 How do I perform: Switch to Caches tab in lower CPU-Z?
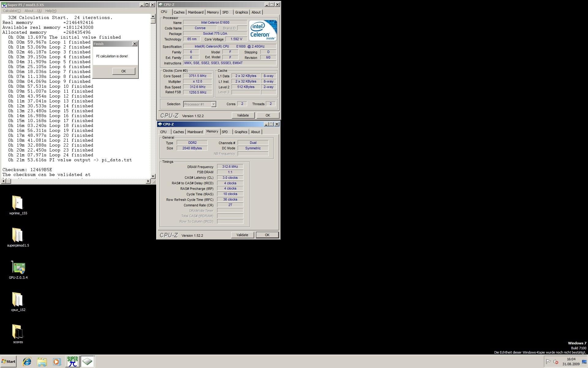coord(179,132)
